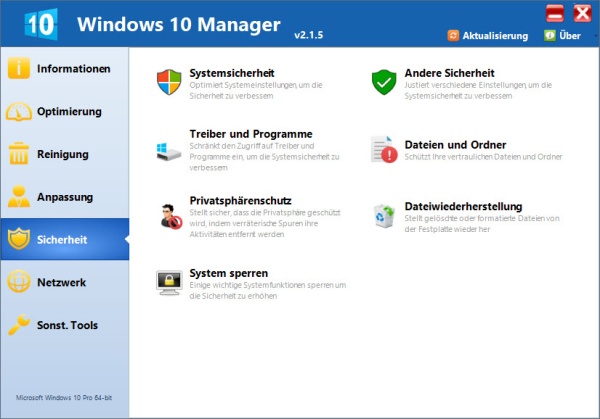Open the Informationen section
The height and width of the screenshot is (419, 600).
click(65, 68)
